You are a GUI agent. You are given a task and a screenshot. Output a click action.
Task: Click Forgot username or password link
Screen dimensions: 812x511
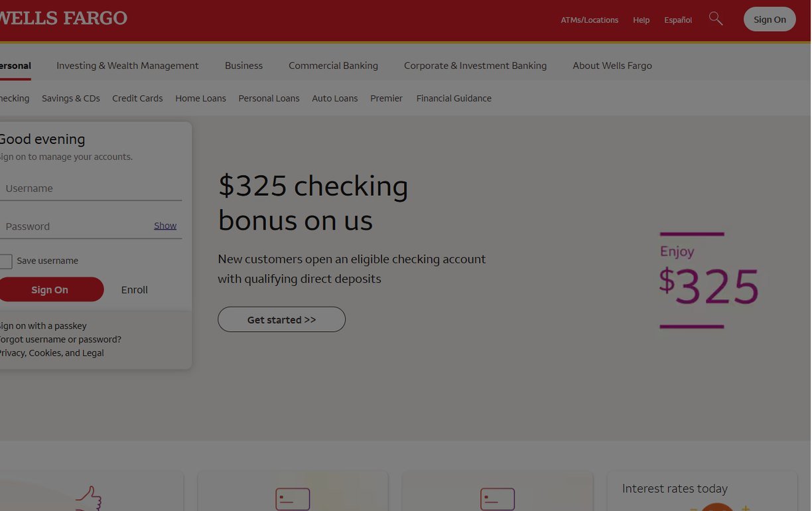tap(60, 339)
